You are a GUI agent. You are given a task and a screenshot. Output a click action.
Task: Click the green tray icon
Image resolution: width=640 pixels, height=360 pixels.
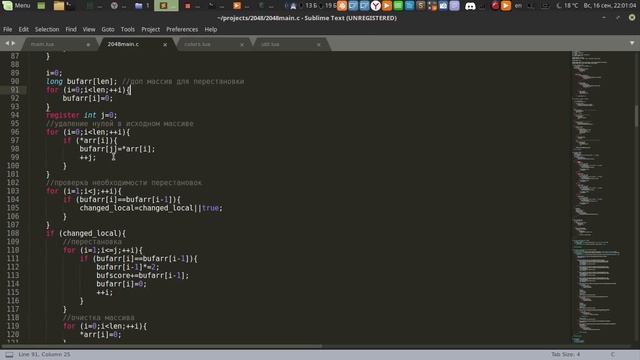coord(398,6)
